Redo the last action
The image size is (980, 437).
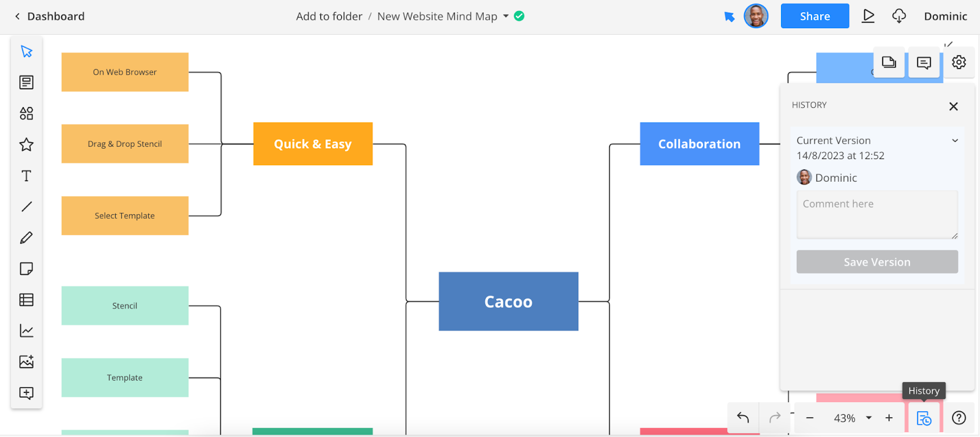click(x=775, y=417)
